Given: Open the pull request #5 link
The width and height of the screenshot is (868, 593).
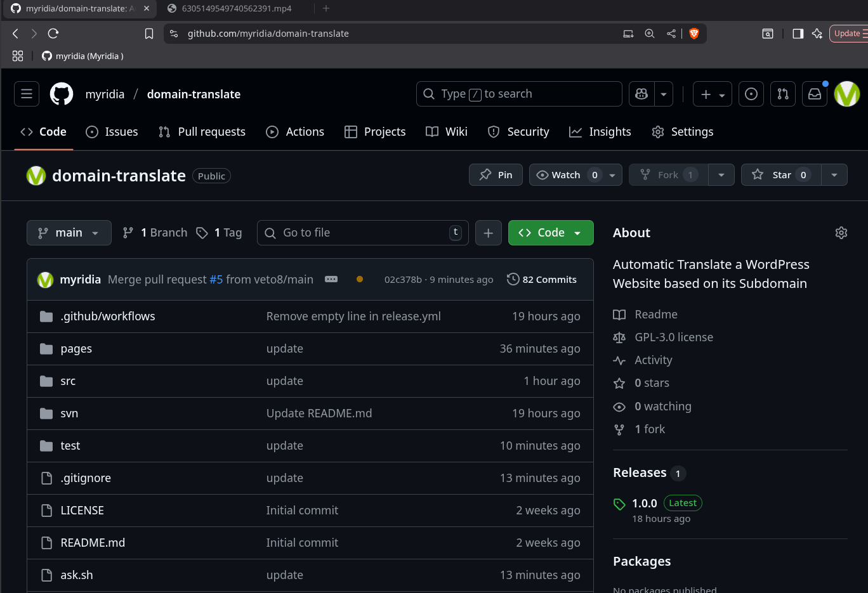Looking at the screenshot, I should click(216, 280).
